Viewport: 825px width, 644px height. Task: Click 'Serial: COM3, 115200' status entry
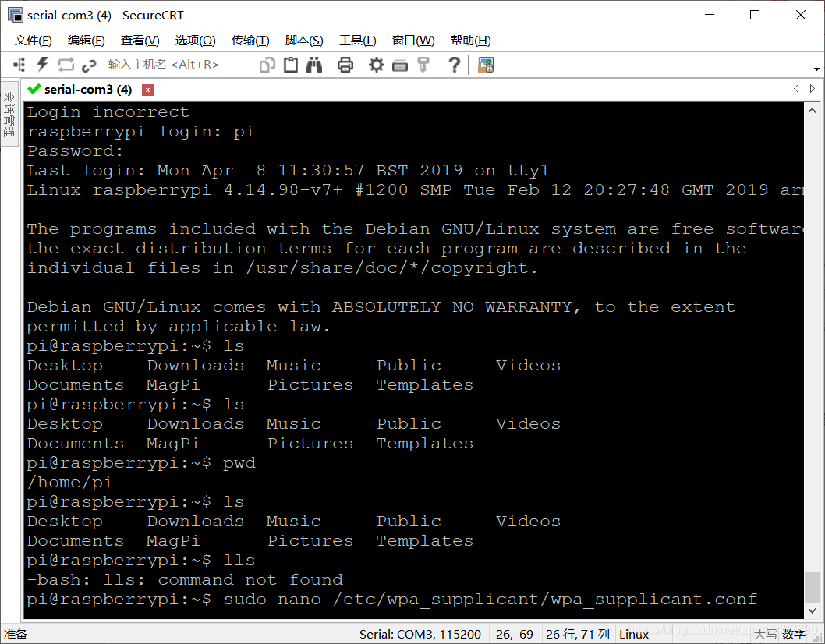pos(420,635)
